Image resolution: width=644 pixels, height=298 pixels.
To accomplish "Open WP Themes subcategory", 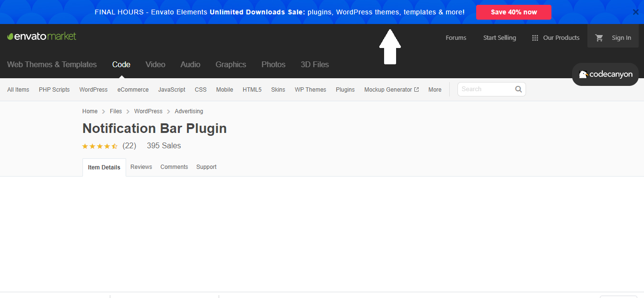I will (310, 90).
